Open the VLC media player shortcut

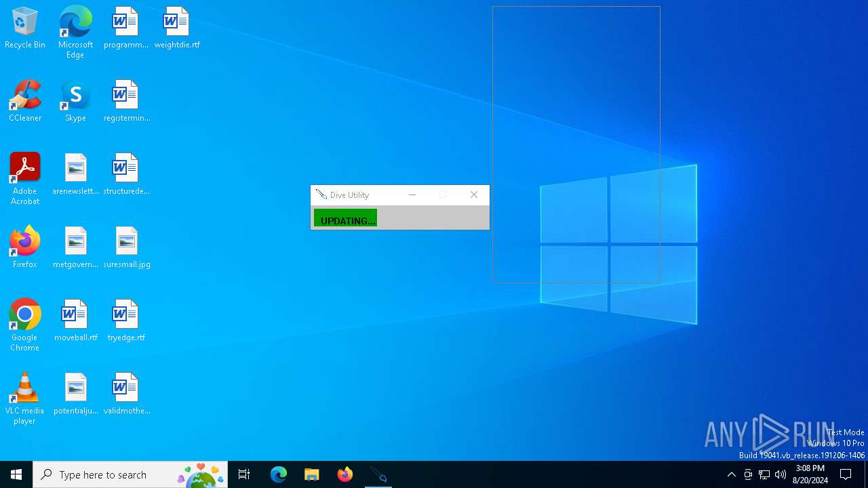(25, 398)
